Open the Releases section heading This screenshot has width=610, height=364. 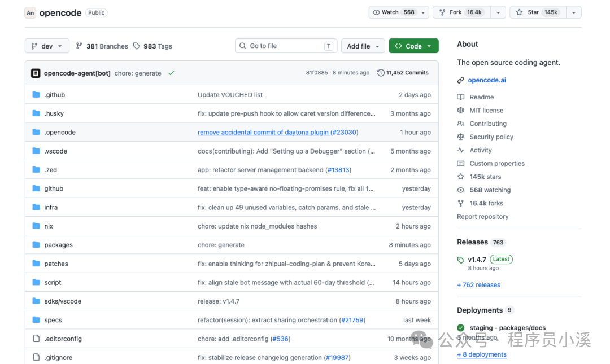pos(472,242)
